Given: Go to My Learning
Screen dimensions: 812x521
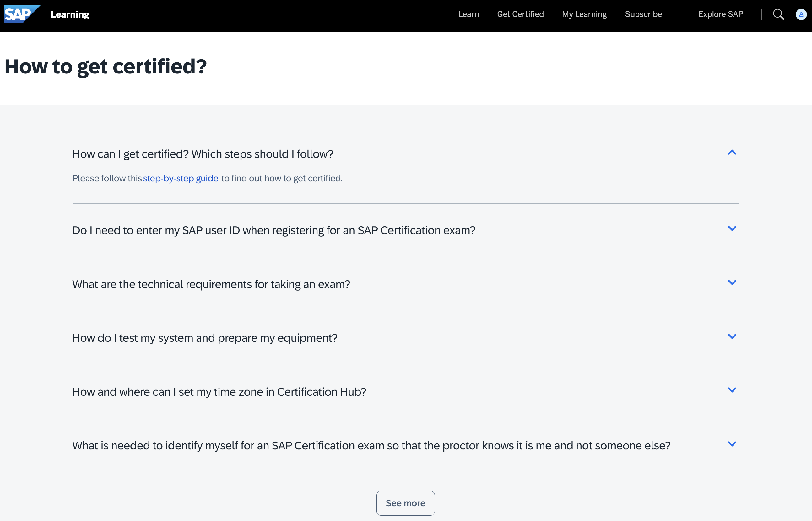Looking at the screenshot, I should point(584,14).
